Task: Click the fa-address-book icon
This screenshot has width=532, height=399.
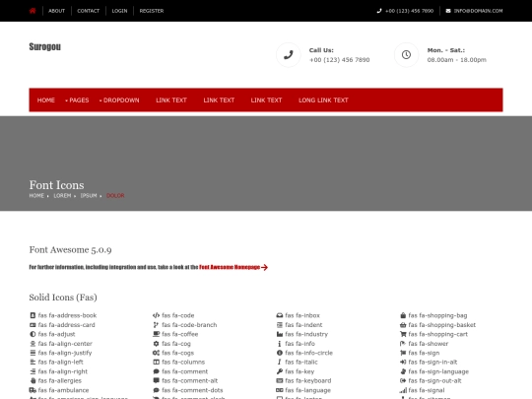Action: tap(33, 315)
